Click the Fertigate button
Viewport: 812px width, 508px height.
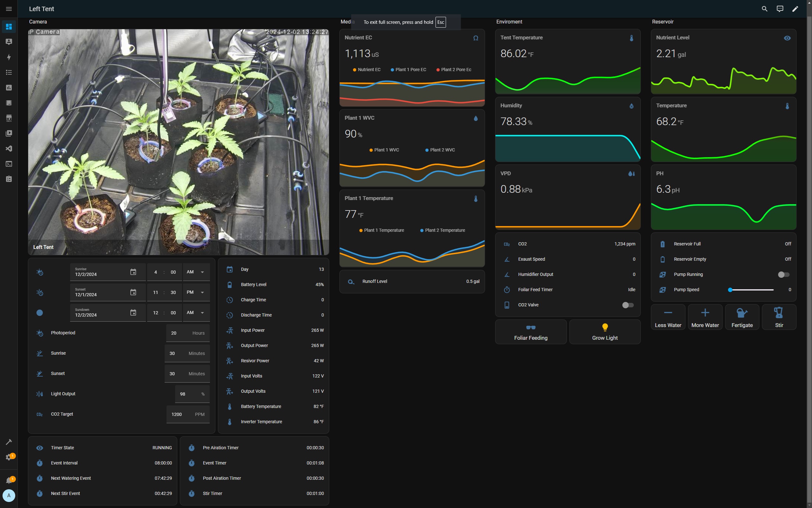click(742, 317)
